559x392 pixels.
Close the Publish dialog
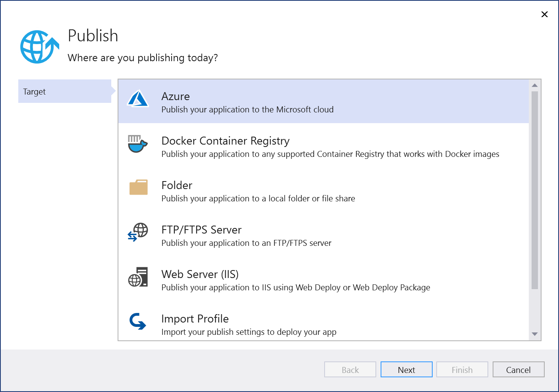pyautogui.click(x=544, y=14)
